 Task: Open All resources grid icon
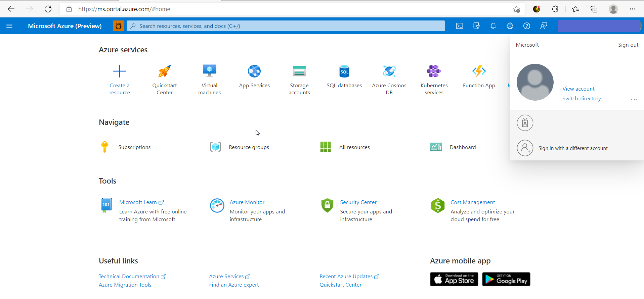[x=326, y=147]
